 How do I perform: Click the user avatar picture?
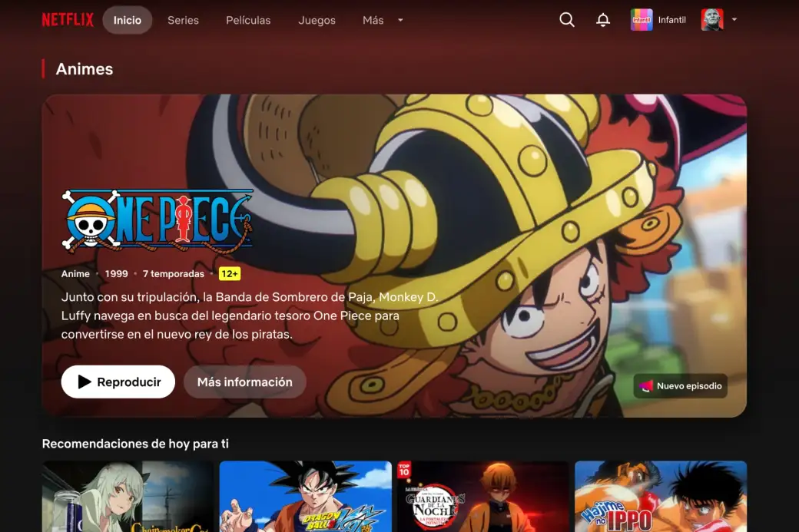[x=712, y=20]
